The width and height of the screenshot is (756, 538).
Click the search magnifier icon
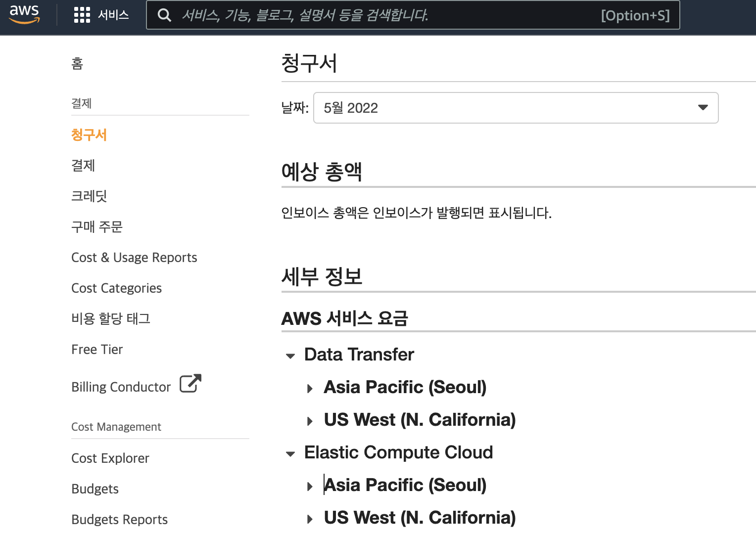164,15
